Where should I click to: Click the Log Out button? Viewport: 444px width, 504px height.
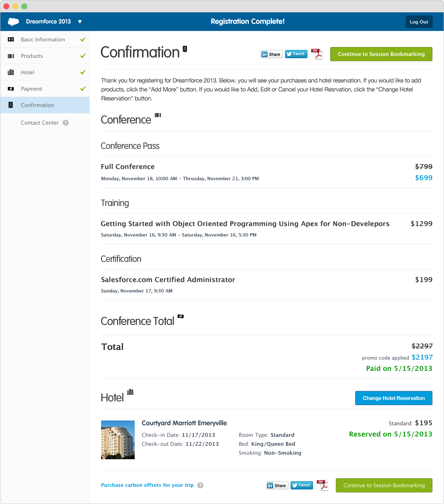pyautogui.click(x=419, y=22)
